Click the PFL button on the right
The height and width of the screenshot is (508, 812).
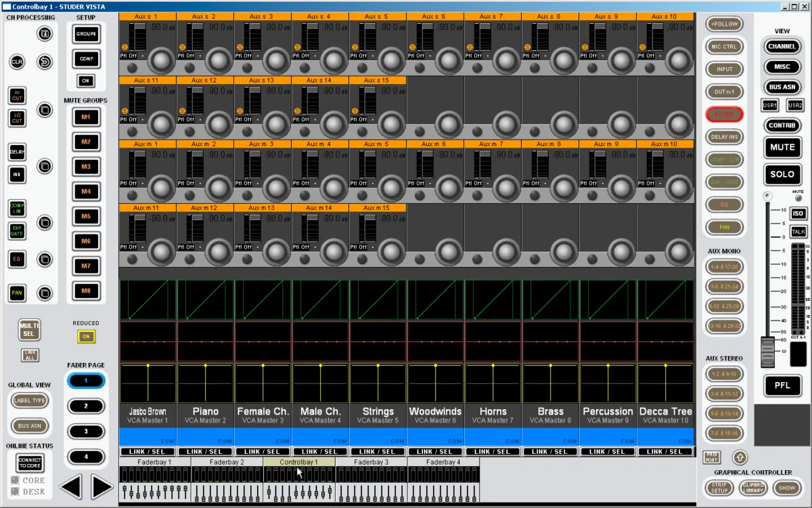point(782,385)
